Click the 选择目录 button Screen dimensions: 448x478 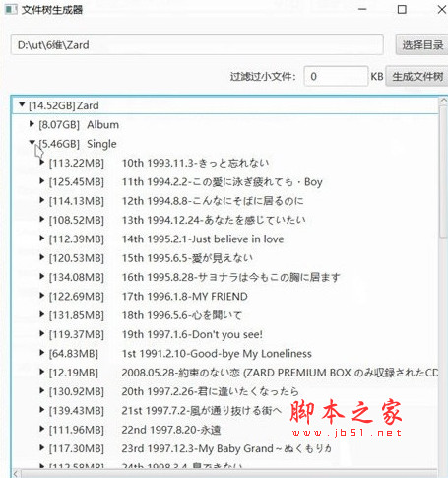pyautogui.click(x=421, y=44)
